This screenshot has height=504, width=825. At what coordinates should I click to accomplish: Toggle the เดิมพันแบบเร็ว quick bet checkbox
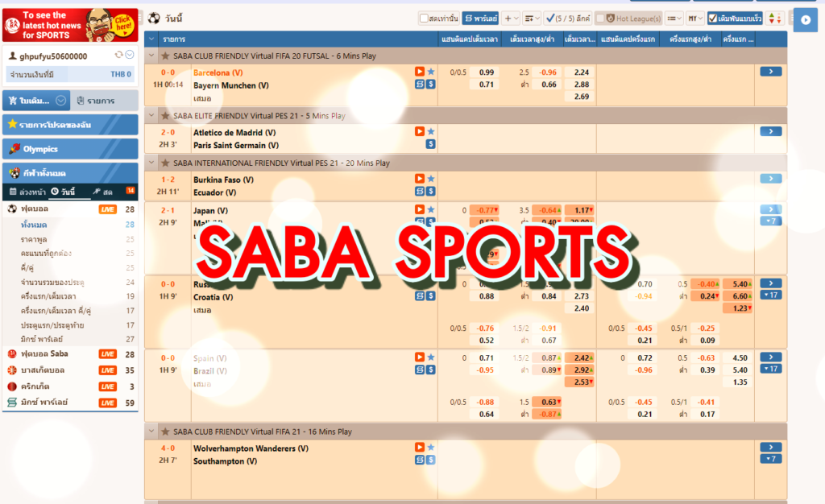(713, 19)
